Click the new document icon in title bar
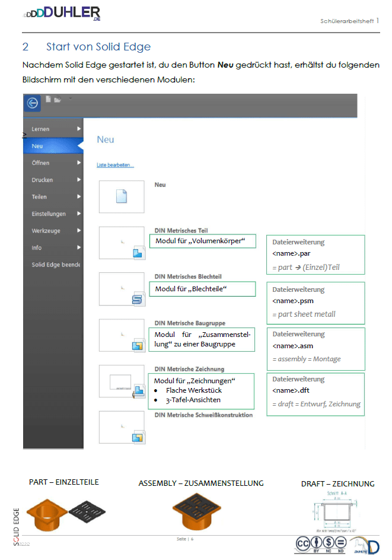This screenshot has height=560, width=392. pyautogui.click(x=48, y=99)
